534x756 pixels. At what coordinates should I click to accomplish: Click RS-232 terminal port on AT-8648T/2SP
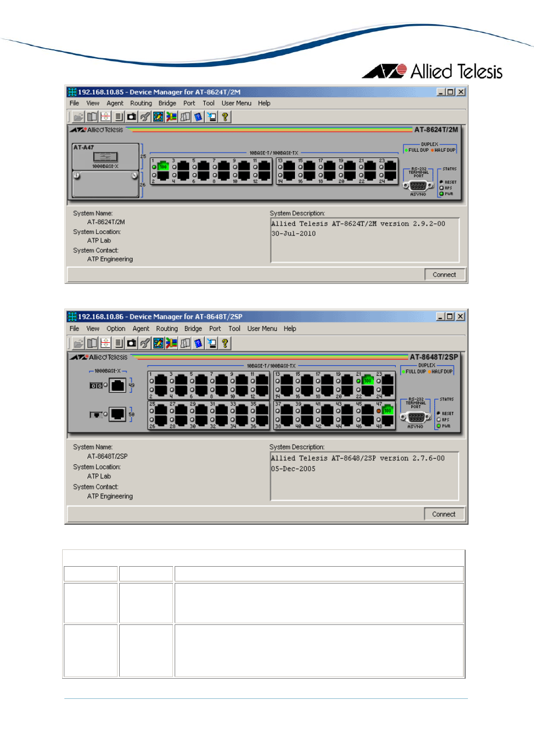tap(415, 417)
